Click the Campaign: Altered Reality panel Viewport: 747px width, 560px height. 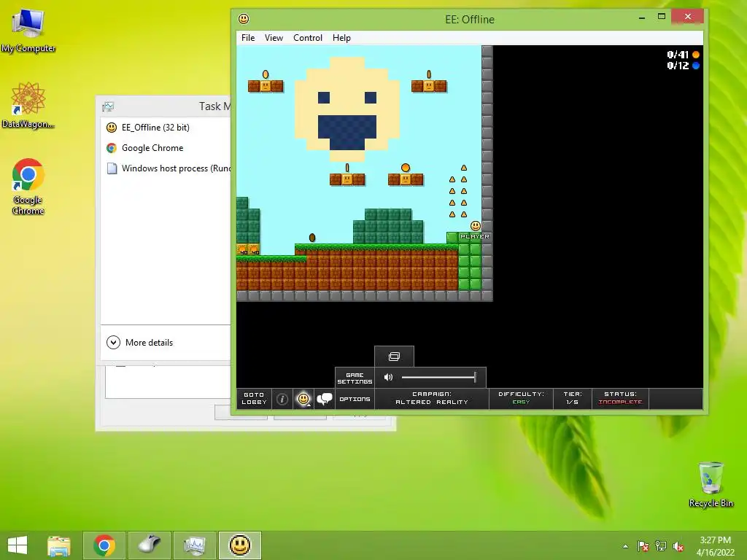tap(432, 398)
